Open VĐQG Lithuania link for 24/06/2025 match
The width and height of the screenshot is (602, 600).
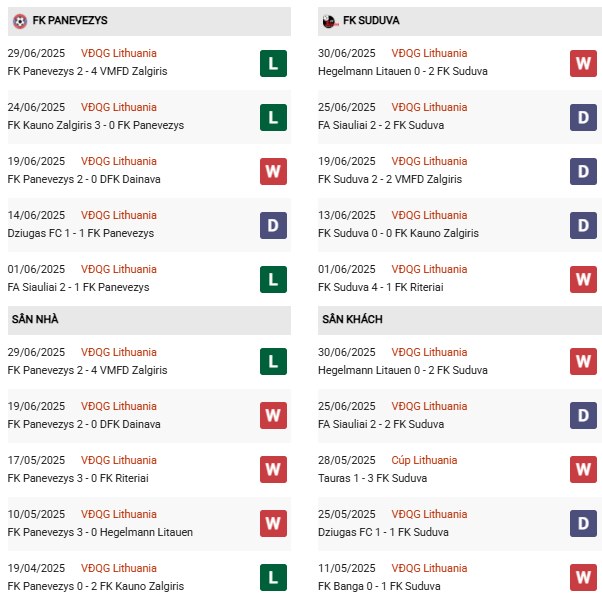(119, 107)
